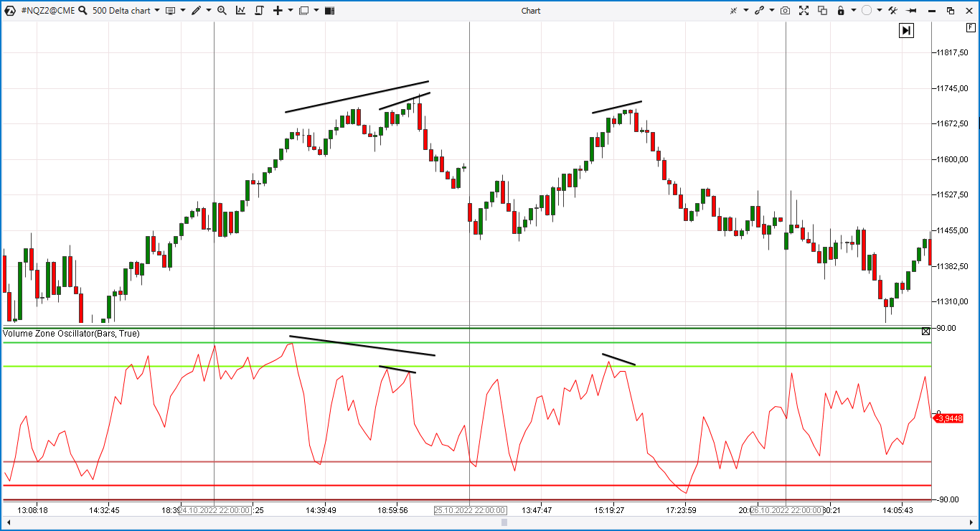Close the Volume Zone Oscillator panel
This screenshot has height=531, width=980.
click(x=925, y=331)
